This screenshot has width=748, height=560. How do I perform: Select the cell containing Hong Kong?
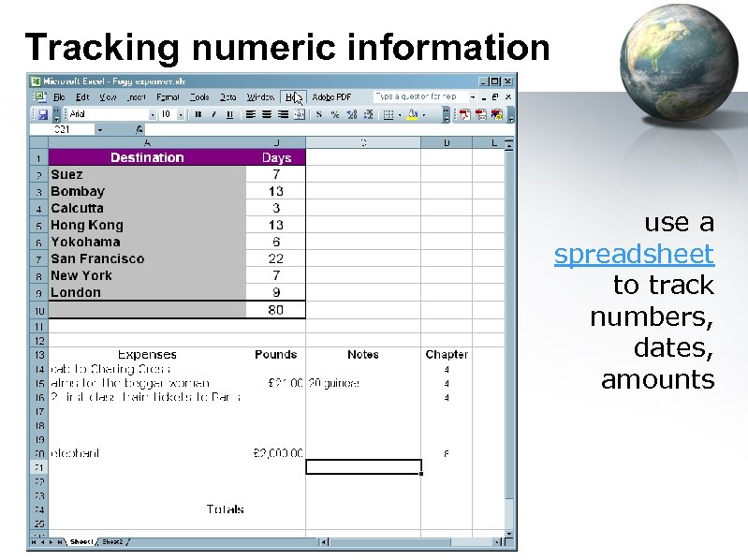[147, 225]
